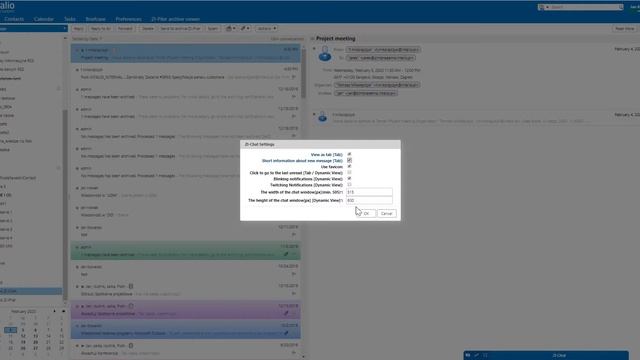Image resolution: width=640 pixels, height=360 pixels.
Task: Click the first icon in ZI-Chat bar
Action: [x=468, y=355]
